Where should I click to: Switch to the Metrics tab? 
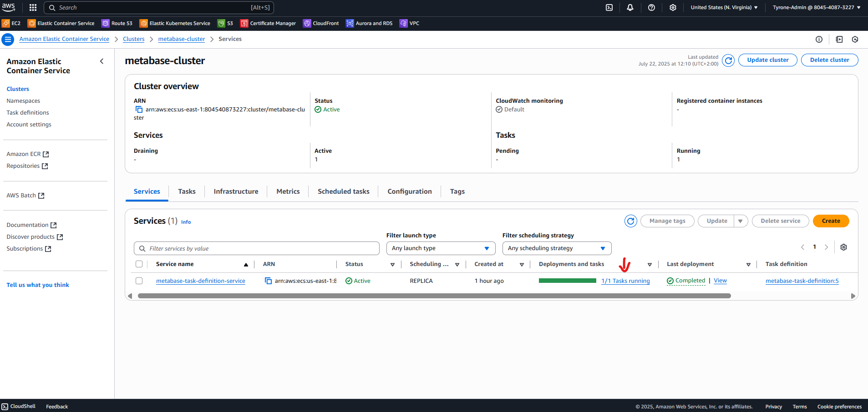(288, 191)
